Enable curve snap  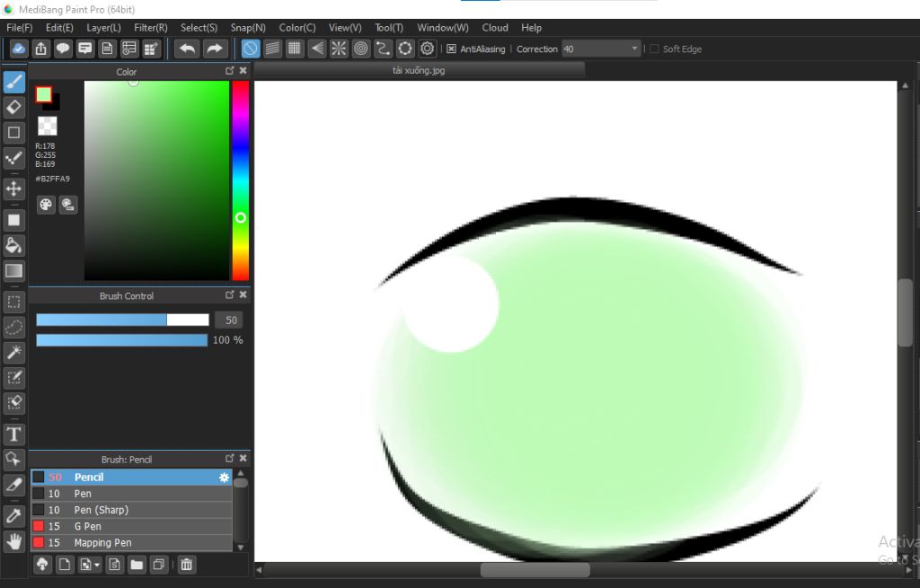coord(383,48)
